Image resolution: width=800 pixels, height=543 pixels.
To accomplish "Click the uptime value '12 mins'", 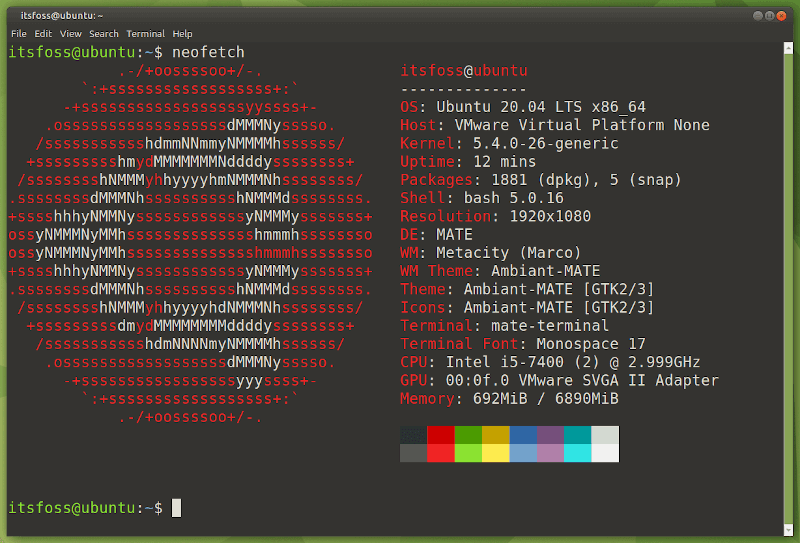I will [x=505, y=162].
